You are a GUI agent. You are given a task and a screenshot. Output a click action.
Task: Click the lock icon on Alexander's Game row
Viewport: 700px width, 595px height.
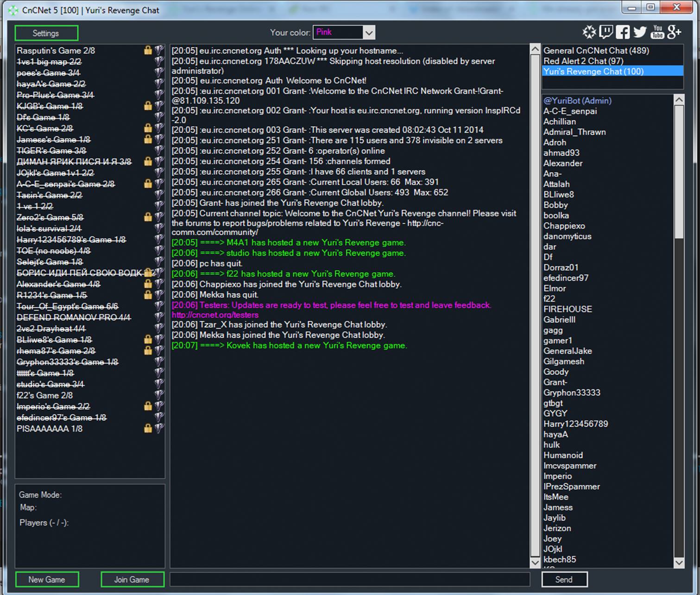[148, 284]
